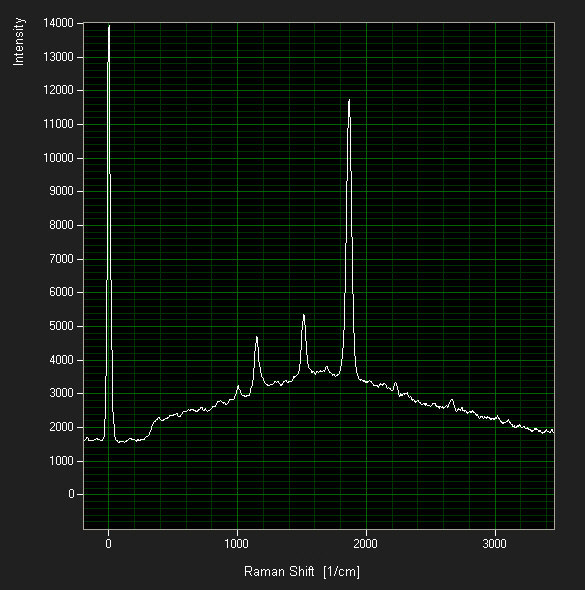Screen dimensions: 585x590
Task: Click the 10000 y-axis tick label
Action: pyautogui.click(x=58, y=158)
